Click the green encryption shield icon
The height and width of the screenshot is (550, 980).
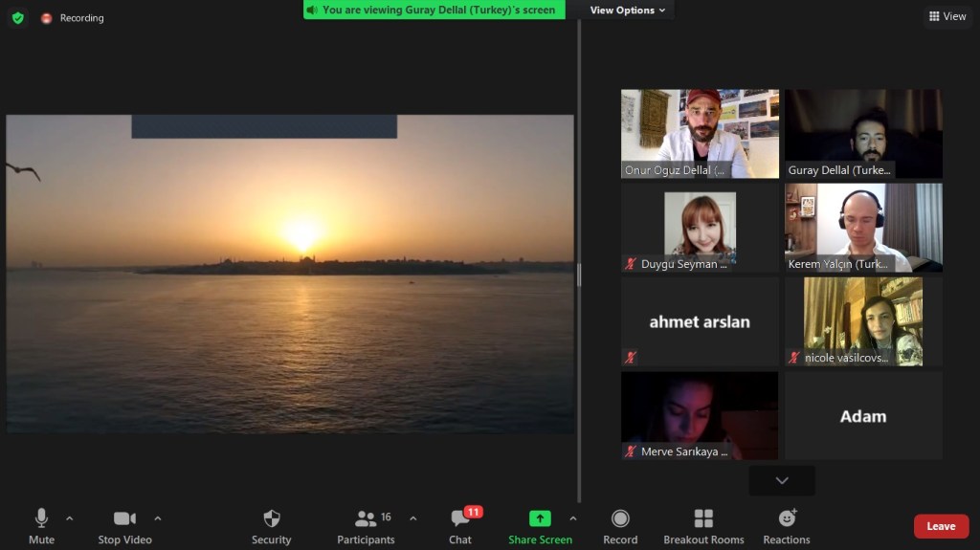[17, 18]
